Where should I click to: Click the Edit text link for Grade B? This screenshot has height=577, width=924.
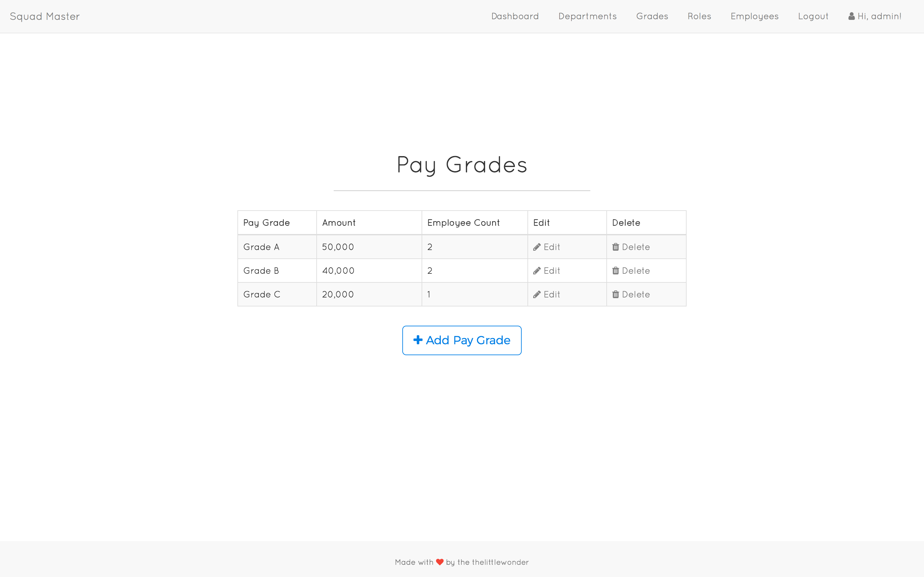point(552,271)
